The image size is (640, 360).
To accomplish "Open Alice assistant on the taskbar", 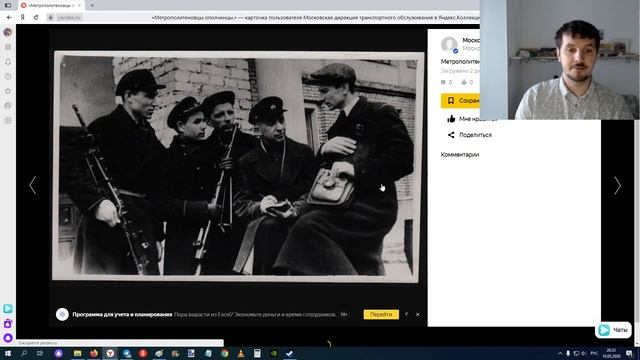I will click(x=58, y=353).
